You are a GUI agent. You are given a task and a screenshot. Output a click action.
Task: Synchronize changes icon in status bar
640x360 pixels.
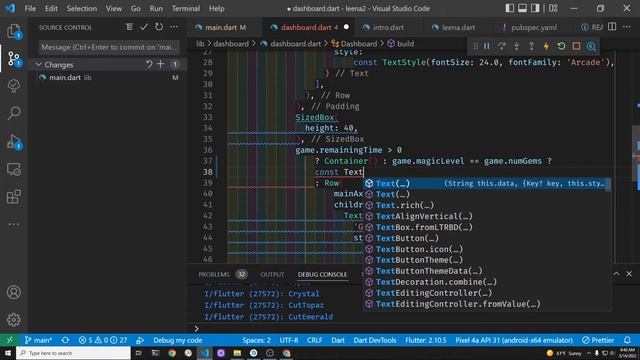click(65, 340)
